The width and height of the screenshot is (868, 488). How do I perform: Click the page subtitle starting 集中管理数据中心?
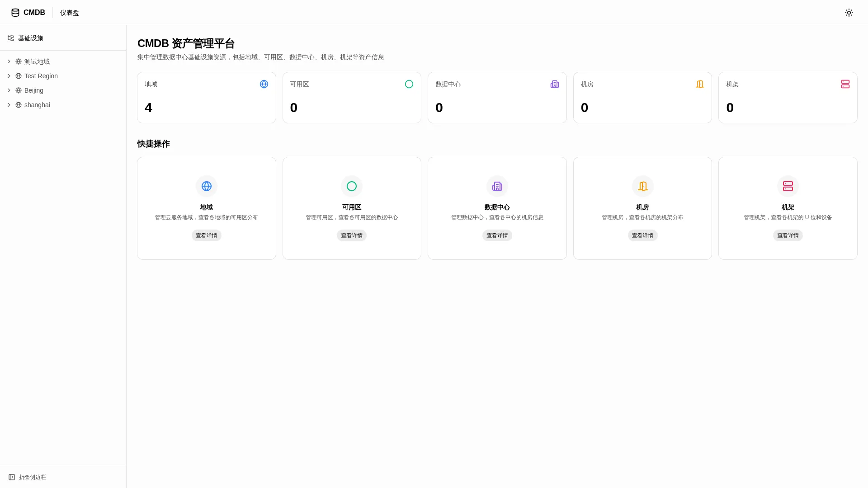click(261, 57)
